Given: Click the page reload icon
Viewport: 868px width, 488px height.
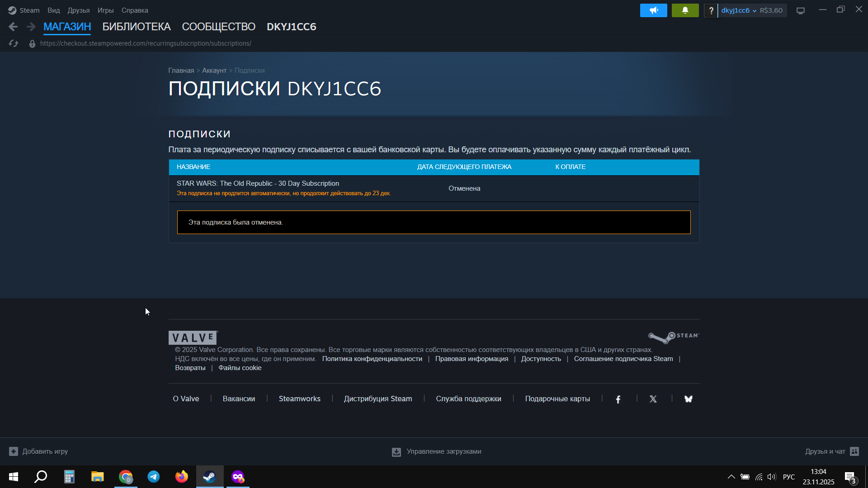Looking at the screenshot, I should (x=14, y=43).
